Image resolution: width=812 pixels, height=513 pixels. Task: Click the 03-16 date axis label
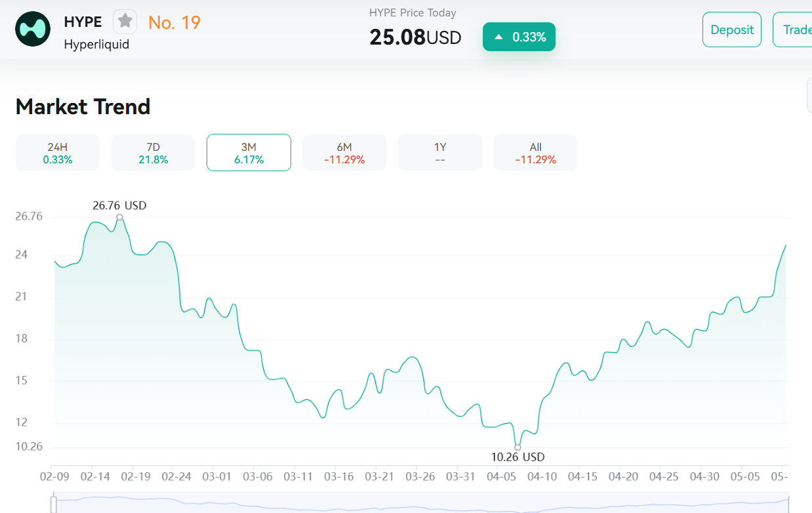pyautogui.click(x=339, y=476)
